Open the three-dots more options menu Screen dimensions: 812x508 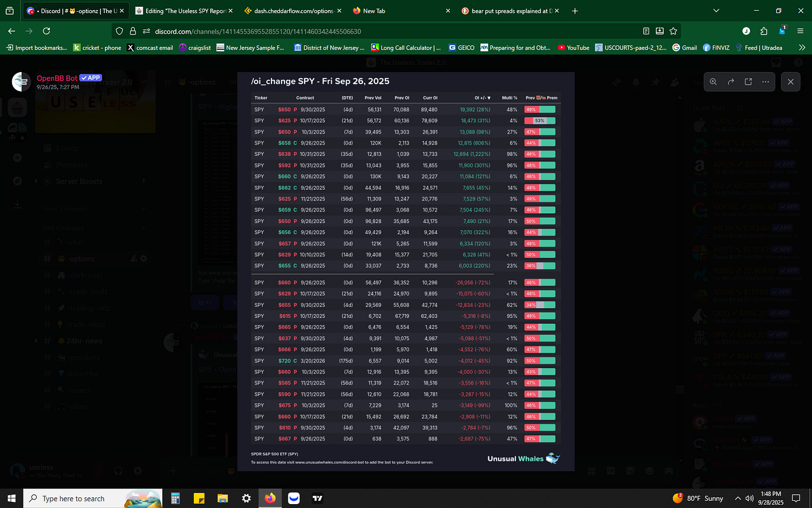coord(766,82)
